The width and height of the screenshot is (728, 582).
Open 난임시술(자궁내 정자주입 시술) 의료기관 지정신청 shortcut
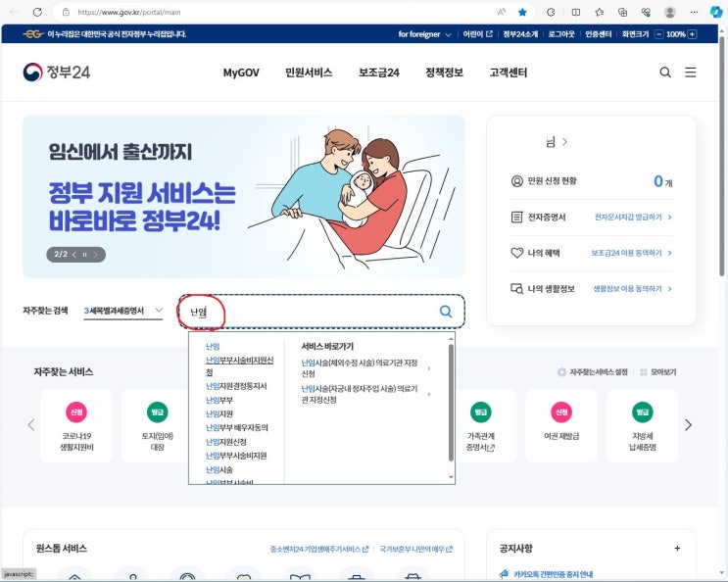pos(365,394)
